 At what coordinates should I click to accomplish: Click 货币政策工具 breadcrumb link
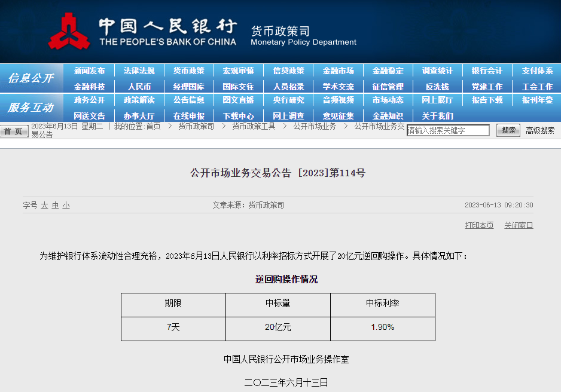(254, 126)
